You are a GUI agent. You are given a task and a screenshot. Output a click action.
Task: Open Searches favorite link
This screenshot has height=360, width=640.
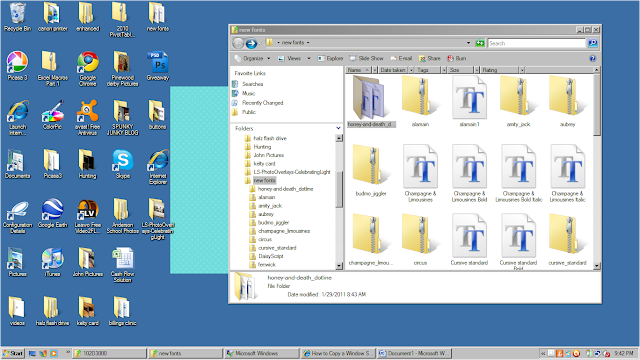click(x=252, y=84)
